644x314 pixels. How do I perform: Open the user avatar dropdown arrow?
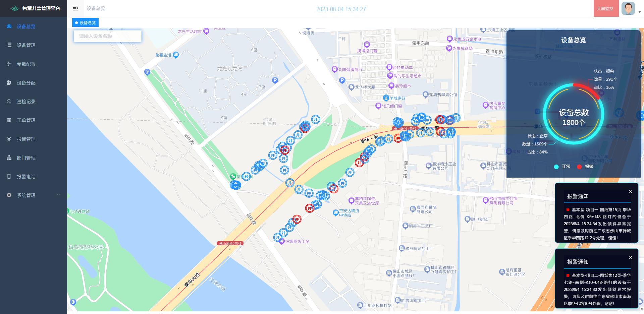coord(639,12)
